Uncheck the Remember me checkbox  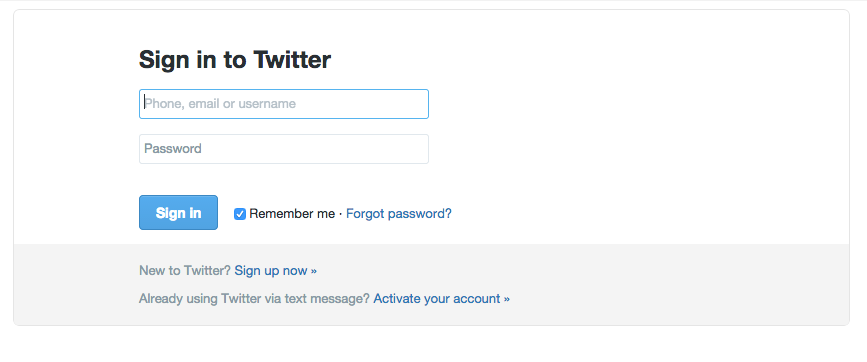[x=239, y=214]
